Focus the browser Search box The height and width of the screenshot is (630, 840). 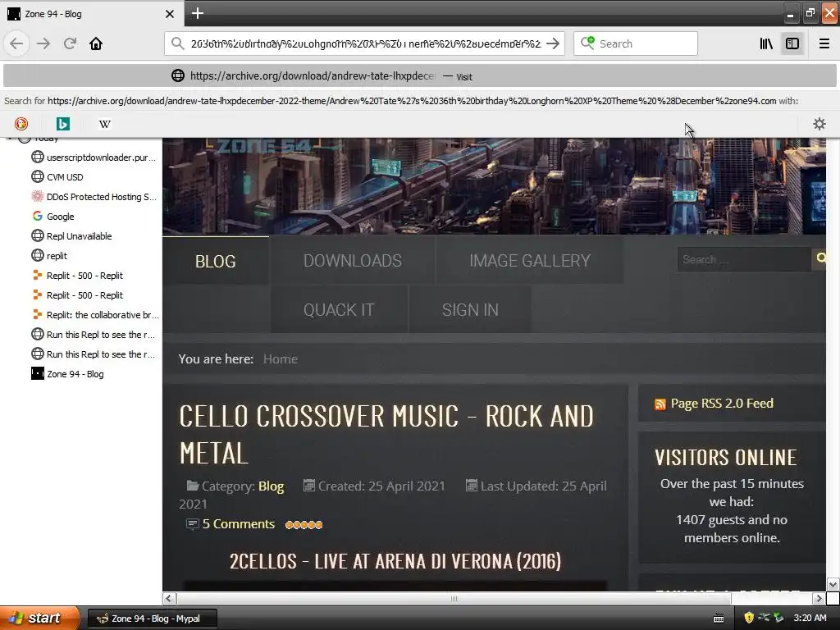636,43
